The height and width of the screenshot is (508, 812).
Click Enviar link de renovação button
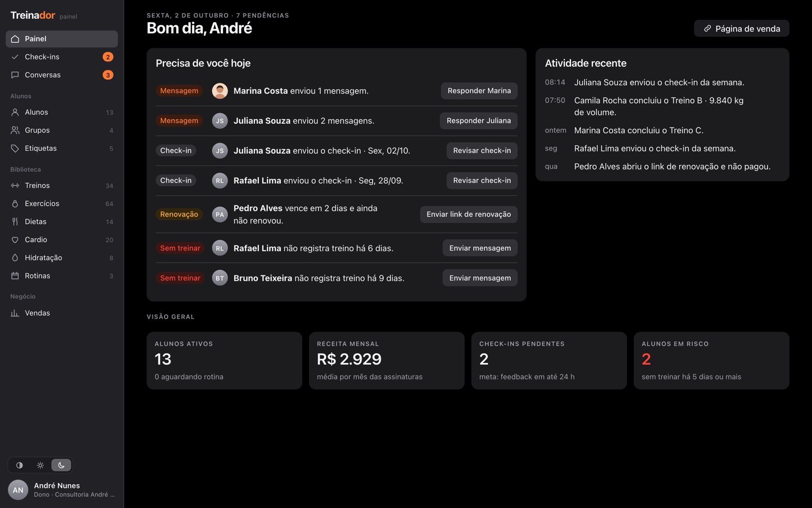tap(469, 214)
